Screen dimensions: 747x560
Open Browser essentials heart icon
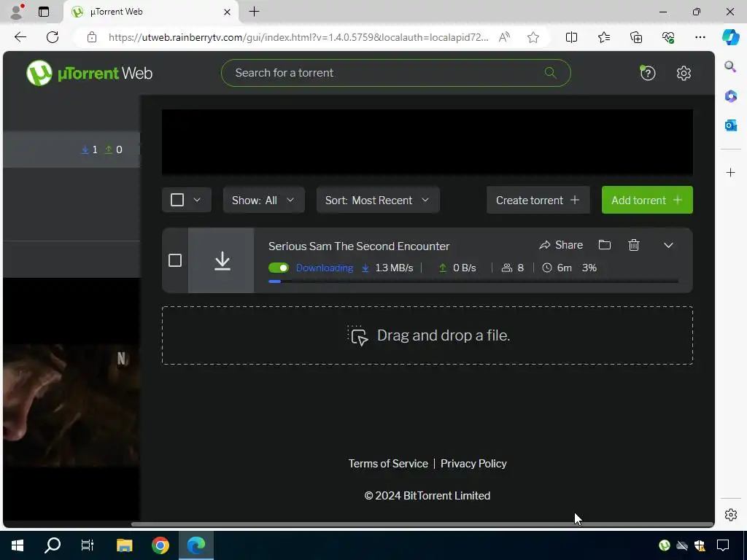[x=668, y=37]
